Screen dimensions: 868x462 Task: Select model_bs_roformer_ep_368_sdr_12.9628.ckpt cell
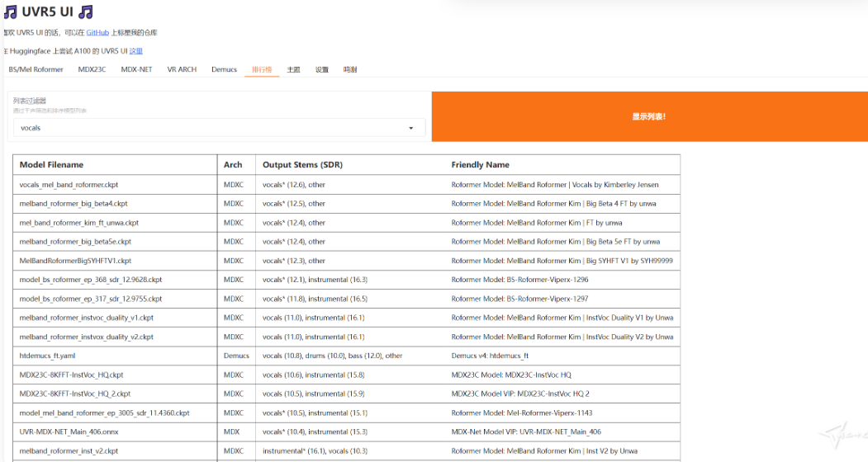pyautogui.click(x=115, y=280)
